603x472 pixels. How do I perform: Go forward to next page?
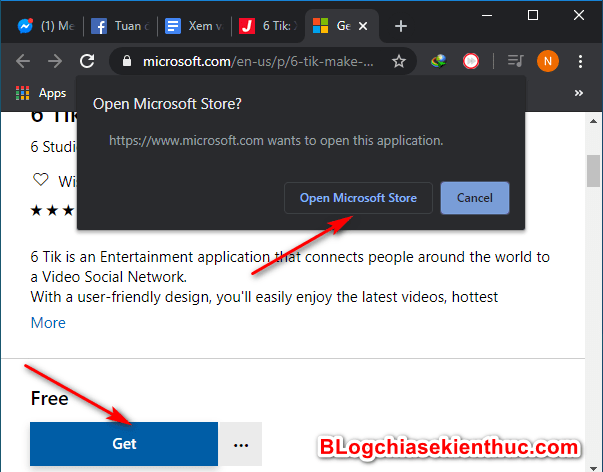click(x=55, y=61)
